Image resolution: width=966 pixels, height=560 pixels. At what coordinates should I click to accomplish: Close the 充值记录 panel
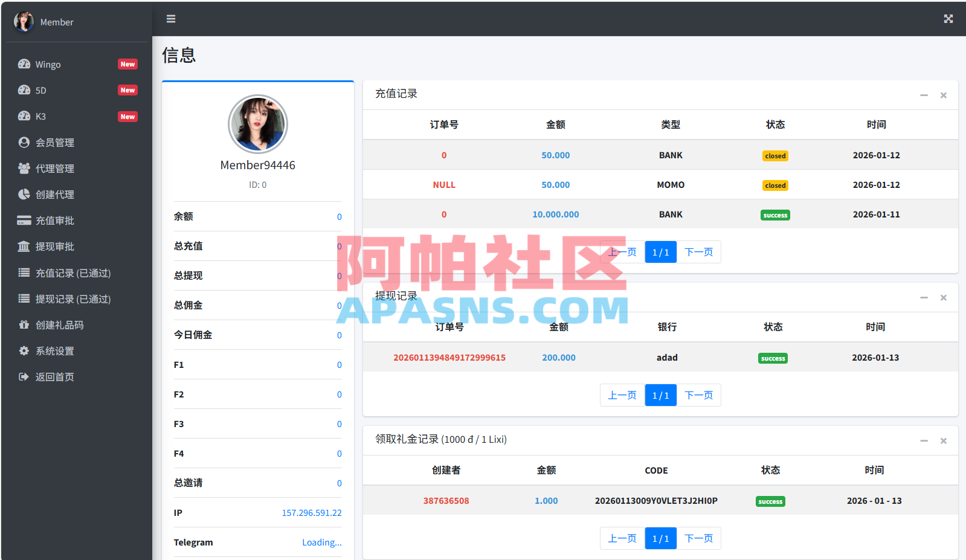click(x=943, y=95)
